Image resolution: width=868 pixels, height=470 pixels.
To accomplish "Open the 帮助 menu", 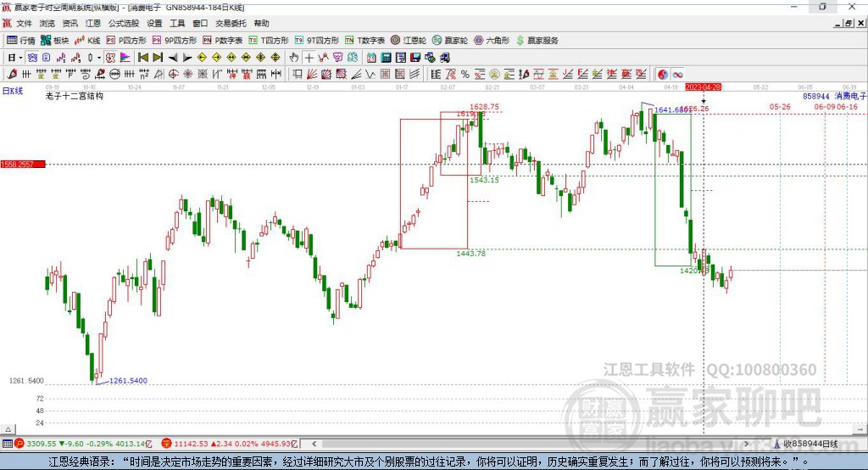I will (261, 23).
